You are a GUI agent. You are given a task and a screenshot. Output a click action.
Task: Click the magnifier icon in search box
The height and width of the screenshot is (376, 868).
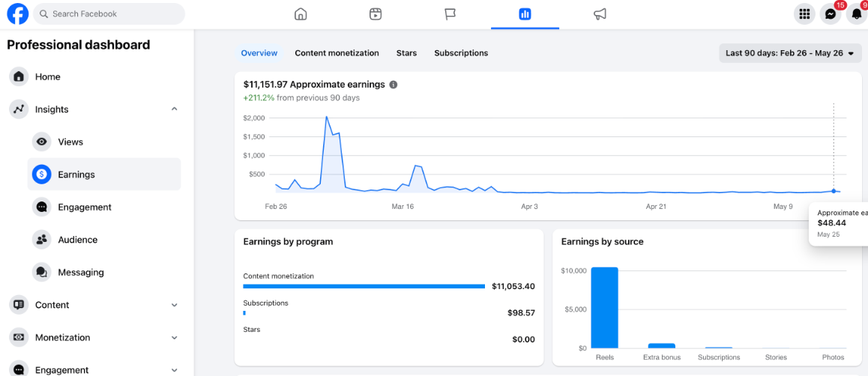pos(43,13)
